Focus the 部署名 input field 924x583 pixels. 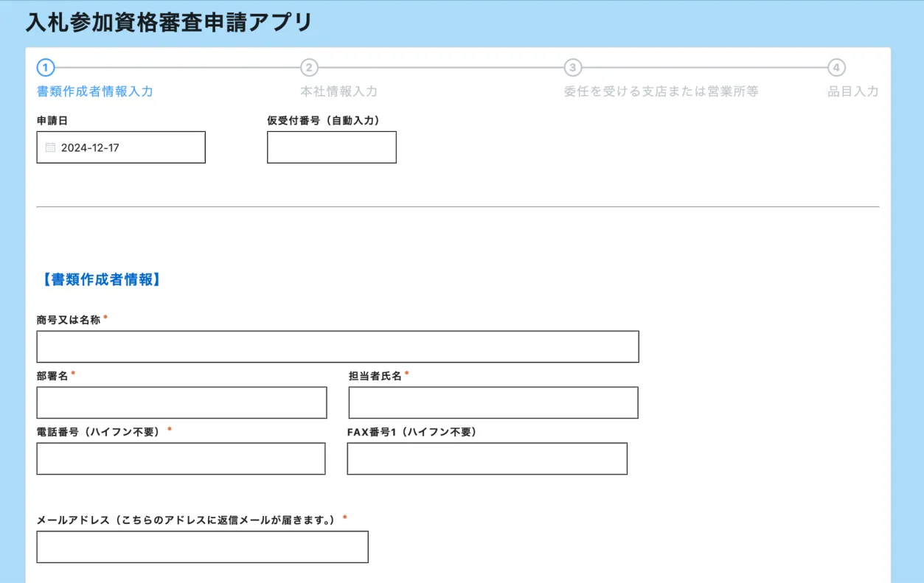click(181, 402)
